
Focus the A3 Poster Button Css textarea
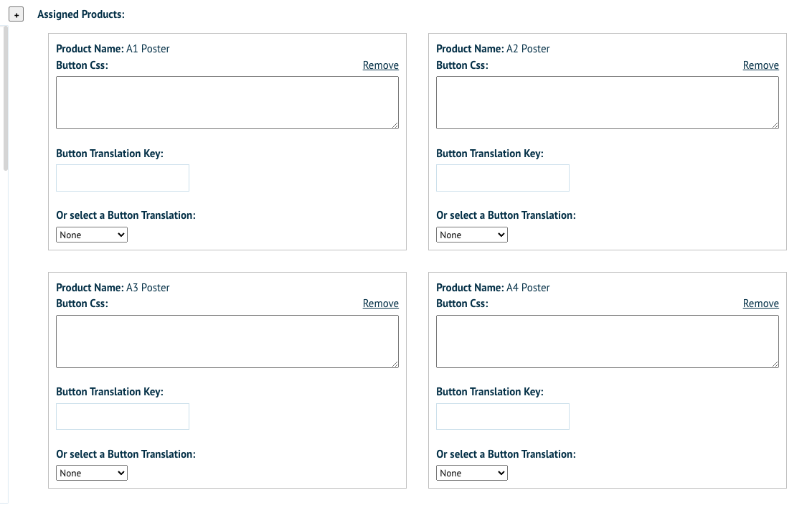coord(227,342)
